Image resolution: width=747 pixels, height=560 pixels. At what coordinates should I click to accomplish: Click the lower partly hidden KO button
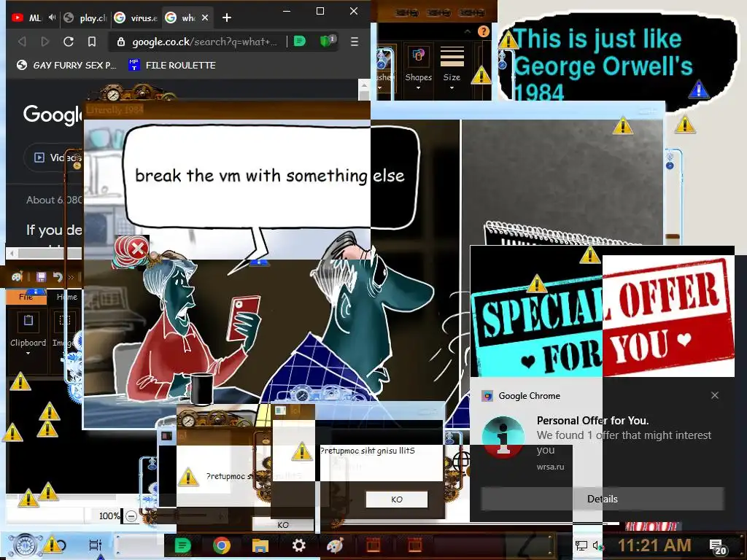(x=283, y=524)
